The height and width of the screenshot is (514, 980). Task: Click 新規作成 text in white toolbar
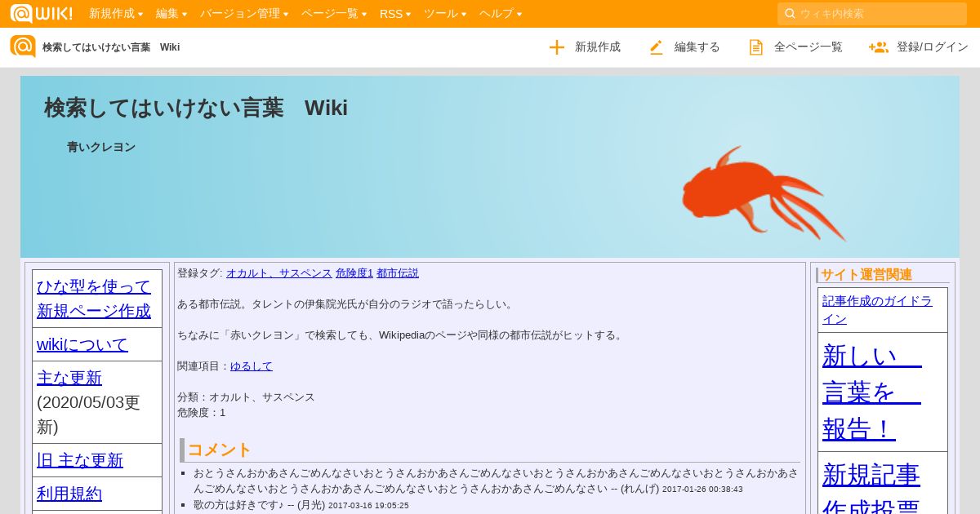[x=598, y=47]
